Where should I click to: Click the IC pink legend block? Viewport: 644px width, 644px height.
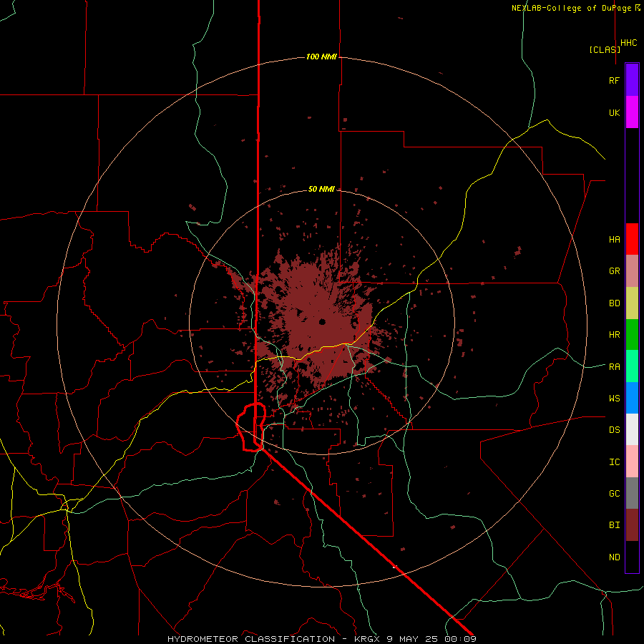pos(632,462)
